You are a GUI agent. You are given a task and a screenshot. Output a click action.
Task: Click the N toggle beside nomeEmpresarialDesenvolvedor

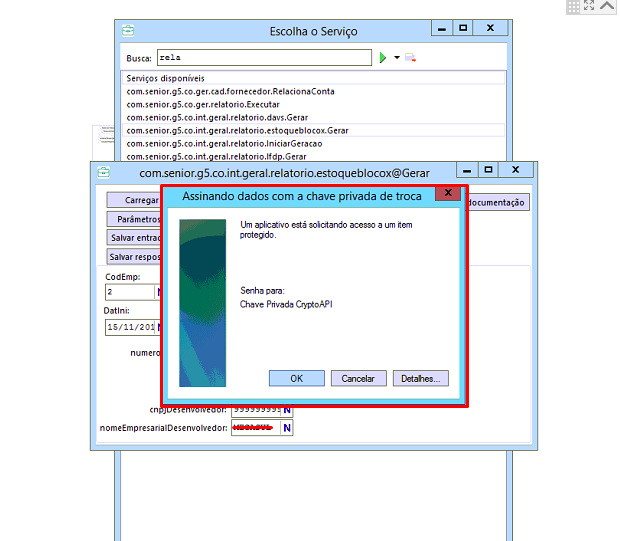click(286, 428)
